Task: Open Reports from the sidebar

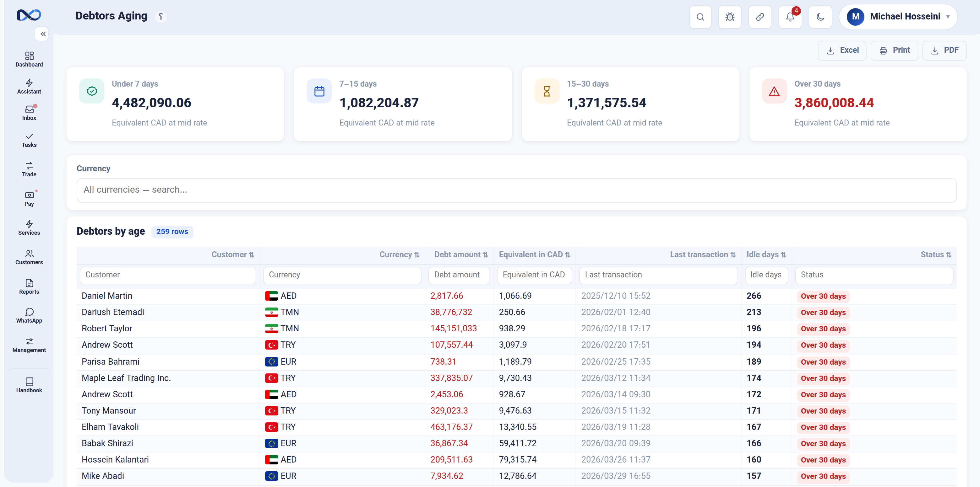Action: [x=29, y=287]
